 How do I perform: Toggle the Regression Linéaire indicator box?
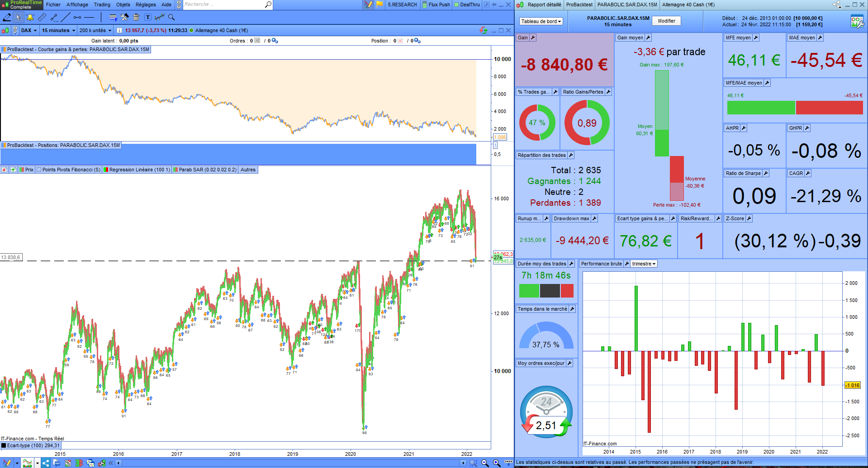click(106, 170)
